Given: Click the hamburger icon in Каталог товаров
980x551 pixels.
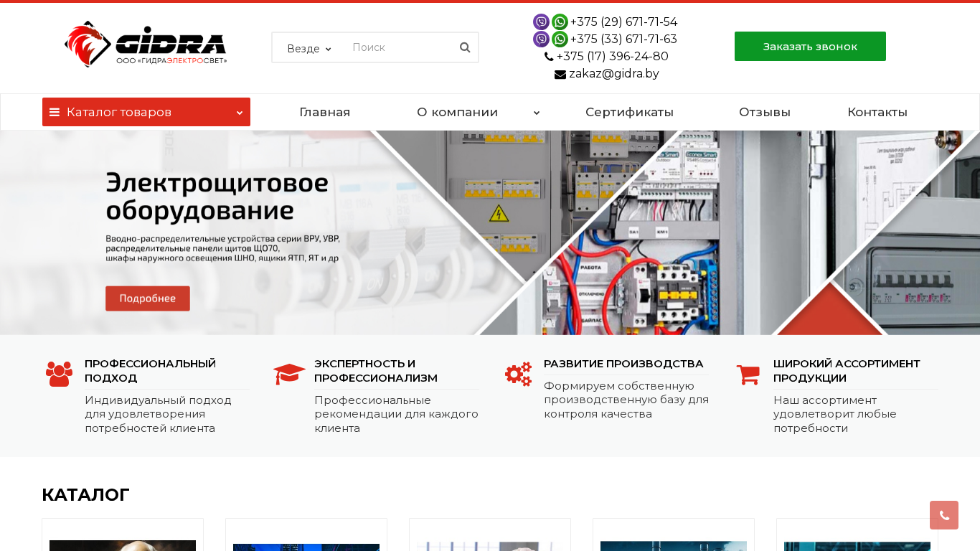Looking at the screenshot, I should tap(55, 112).
